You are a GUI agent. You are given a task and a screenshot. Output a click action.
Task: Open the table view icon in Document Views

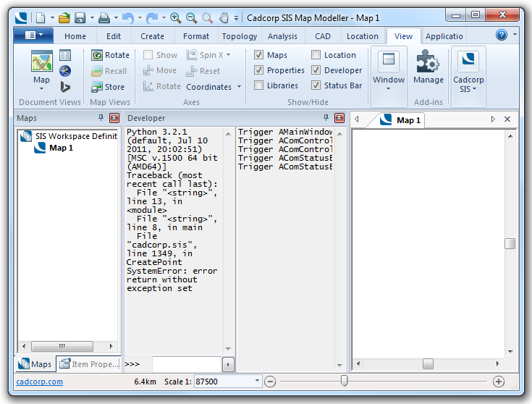(x=65, y=55)
